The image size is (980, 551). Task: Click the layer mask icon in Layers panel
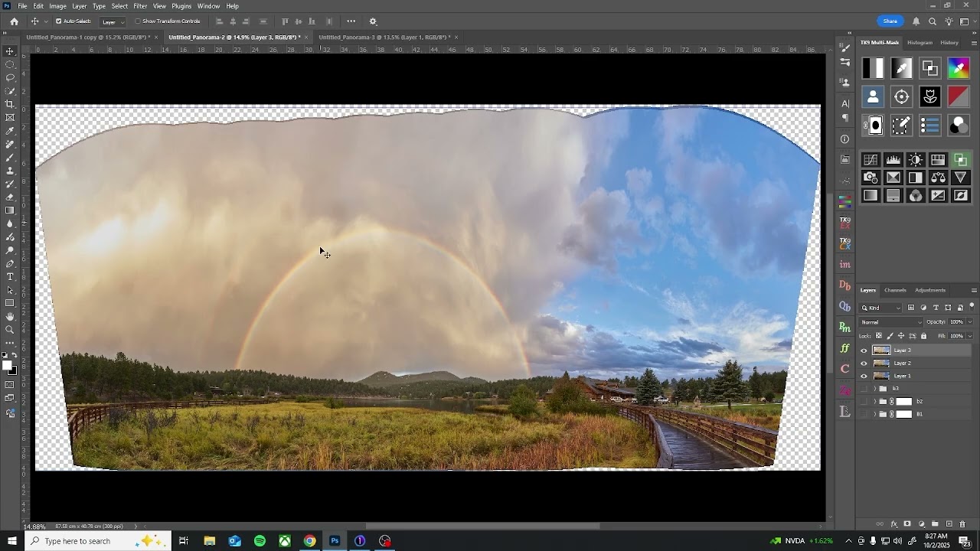[x=907, y=524]
